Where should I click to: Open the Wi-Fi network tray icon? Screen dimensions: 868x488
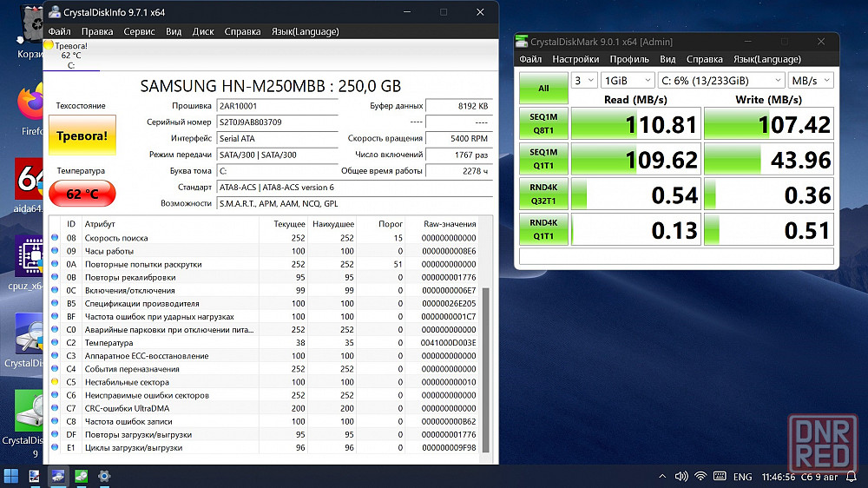(700, 477)
